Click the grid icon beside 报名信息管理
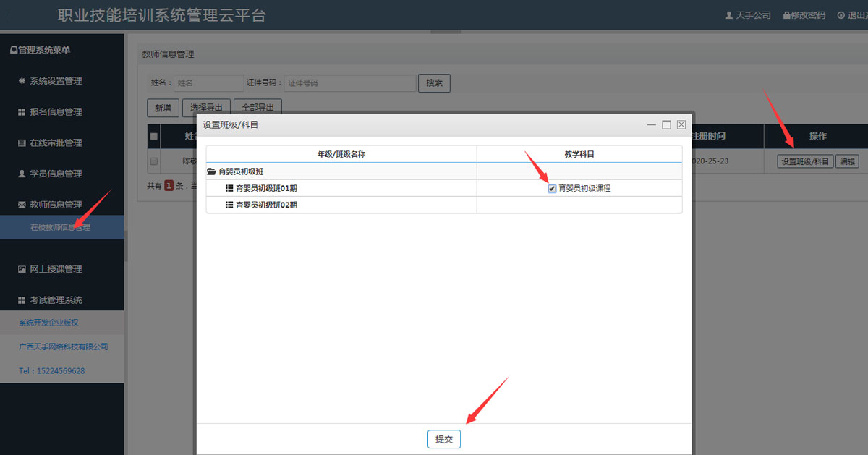 pos(22,112)
